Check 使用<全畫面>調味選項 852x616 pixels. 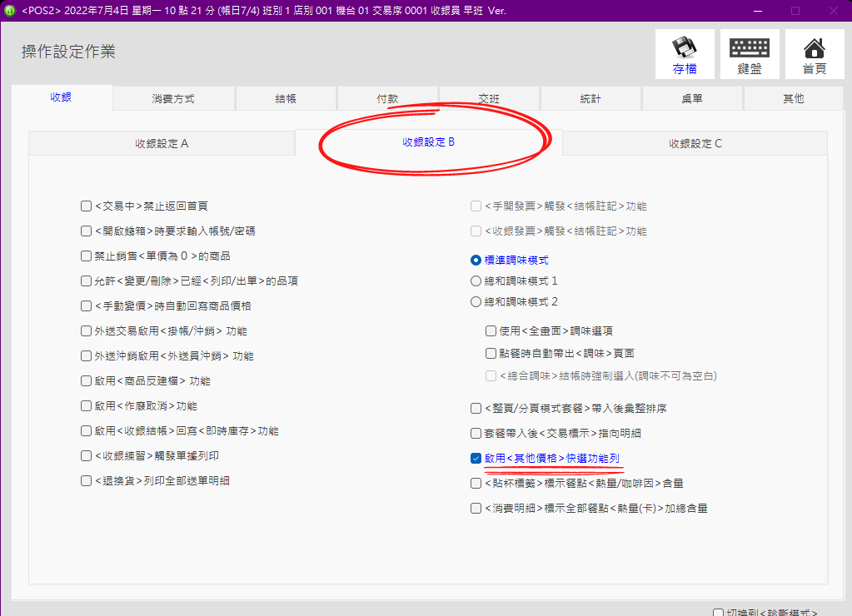coord(491,330)
